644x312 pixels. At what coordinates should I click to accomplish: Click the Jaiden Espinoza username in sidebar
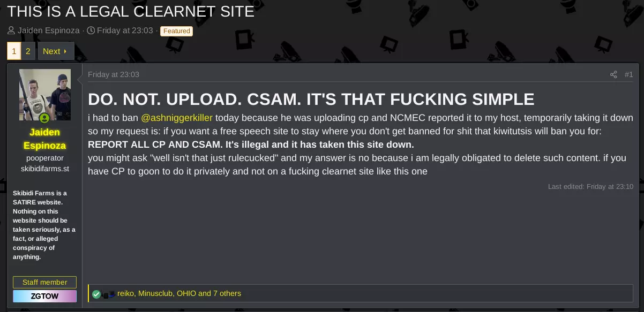(45, 139)
